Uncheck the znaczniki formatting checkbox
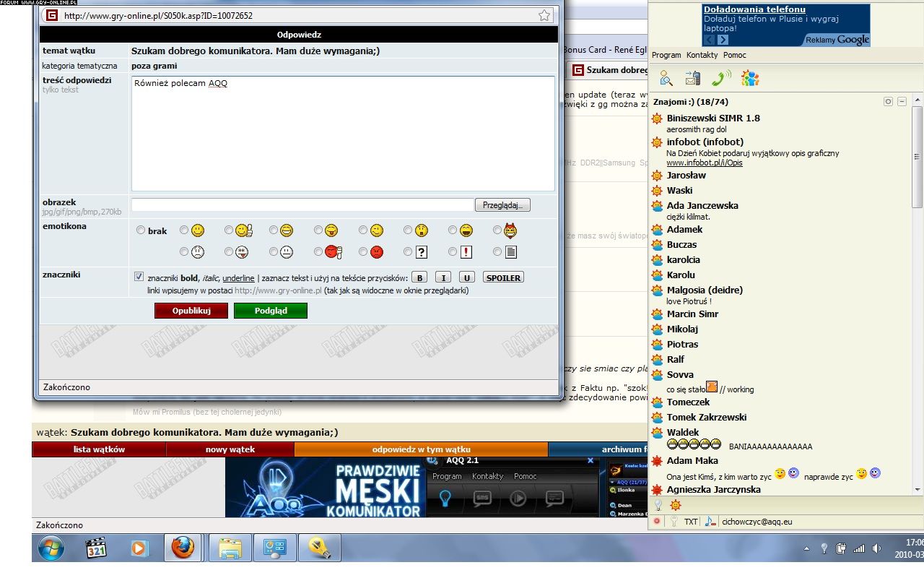 tap(139, 277)
